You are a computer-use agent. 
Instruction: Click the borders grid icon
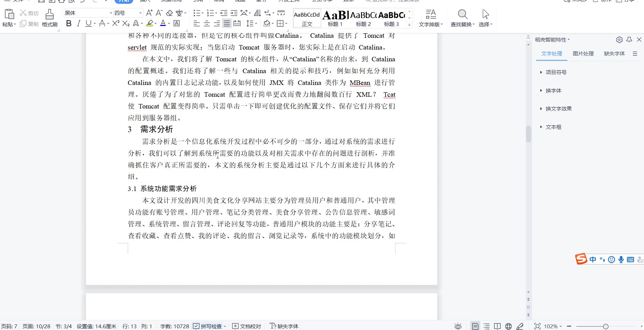coord(280,24)
